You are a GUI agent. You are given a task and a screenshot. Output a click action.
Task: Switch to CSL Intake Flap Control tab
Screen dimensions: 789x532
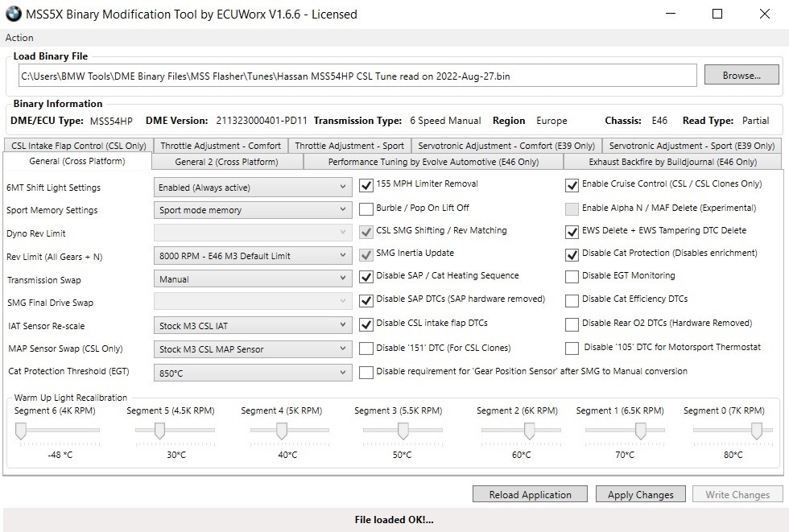pos(79,146)
